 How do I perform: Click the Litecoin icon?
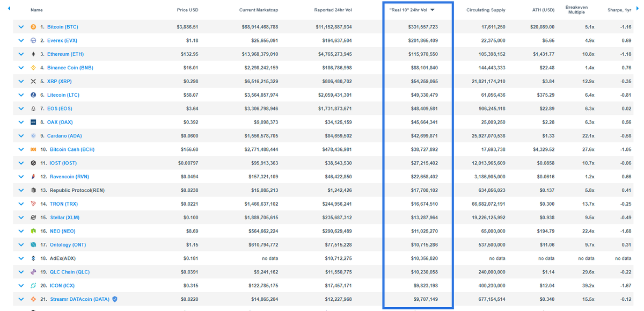[x=33, y=95]
